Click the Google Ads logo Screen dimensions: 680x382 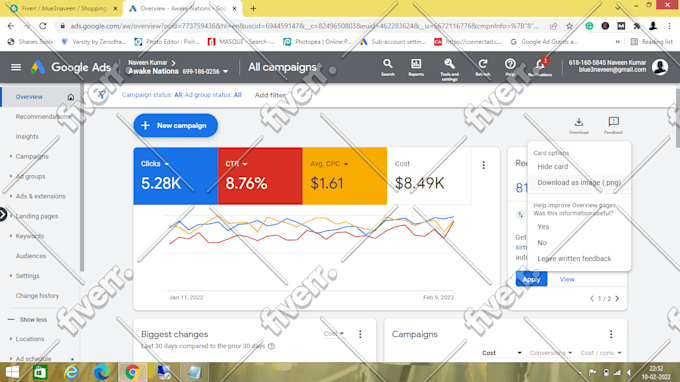click(71, 67)
